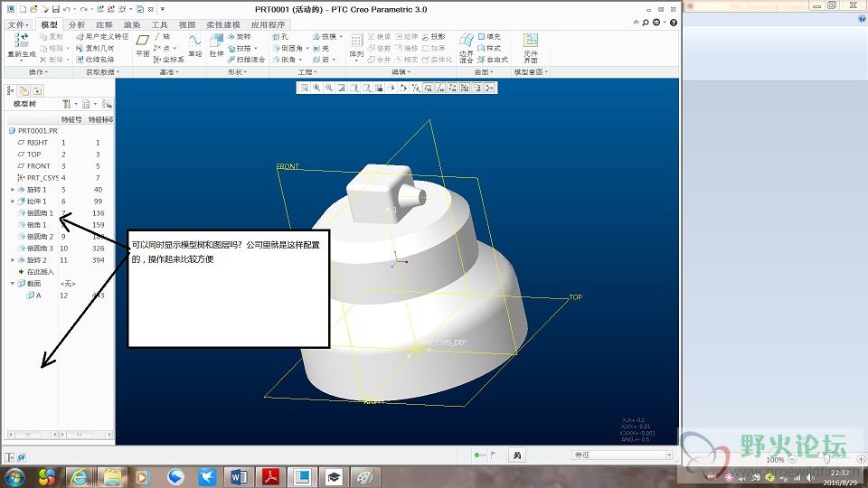
Task: Toggle spin center display in graphics toolbar
Action: pos(489,88)
